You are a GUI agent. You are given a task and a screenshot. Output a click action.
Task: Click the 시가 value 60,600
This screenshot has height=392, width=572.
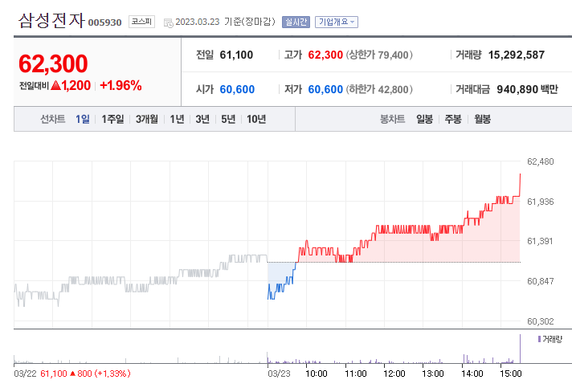[237, 89]
